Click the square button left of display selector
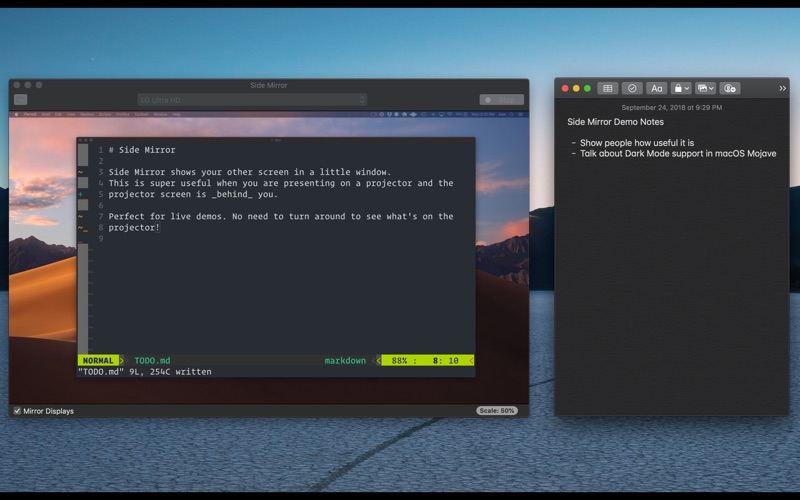This screenshot has width=800, height=500. pos(20,100)
